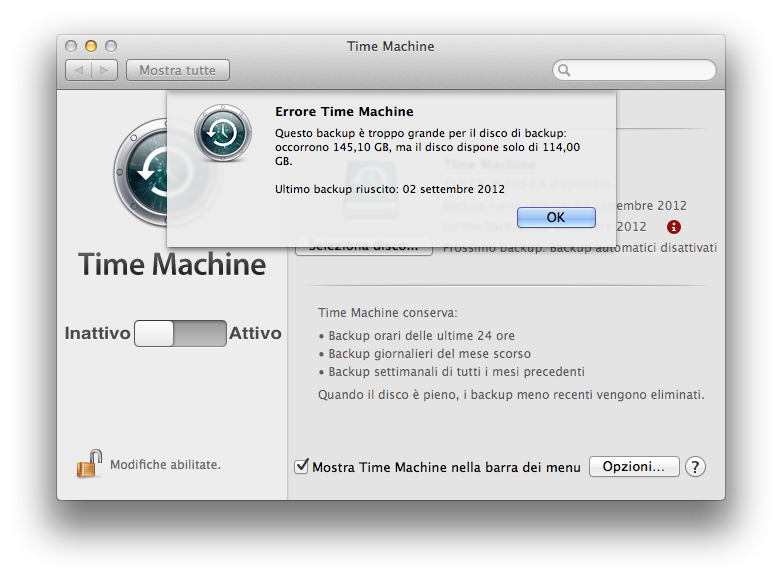The height and width of the screenshot is (579, 782).
Task: Close the Time Machine window
Action: 71,46
